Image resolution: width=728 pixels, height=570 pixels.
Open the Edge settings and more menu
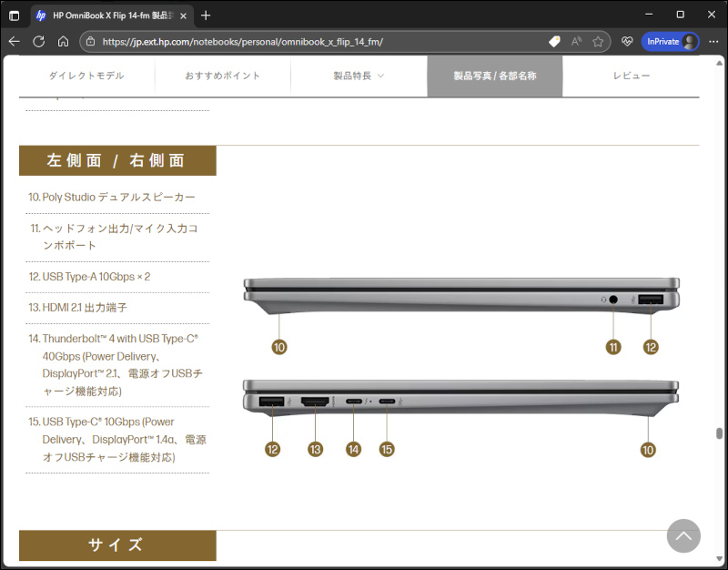tap(712, 41)
